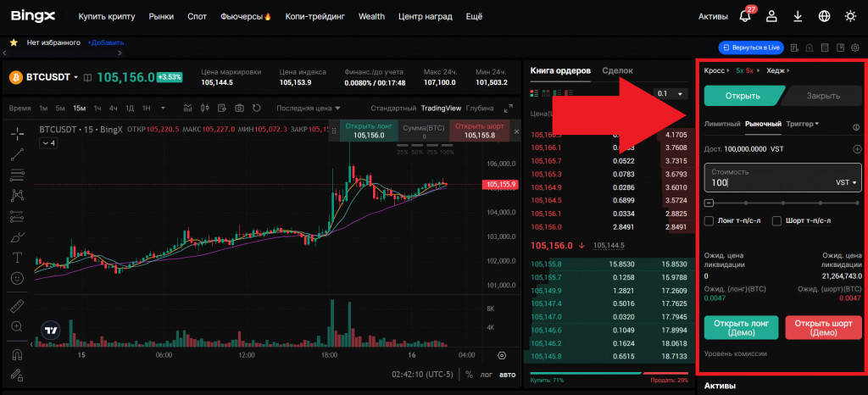This screenshot has width=868, height=395.
Task: Toggle percent scale on chart
Action: [469, 374]
